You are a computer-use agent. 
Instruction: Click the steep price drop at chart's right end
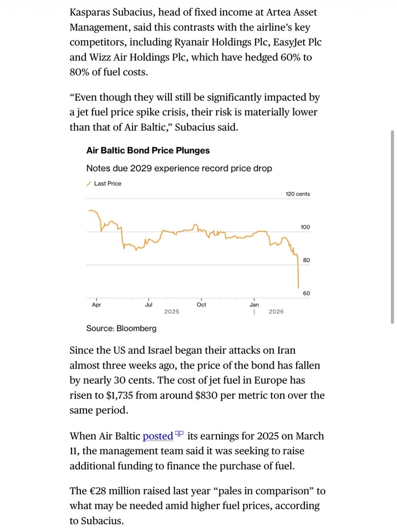[x=298, y=272]
